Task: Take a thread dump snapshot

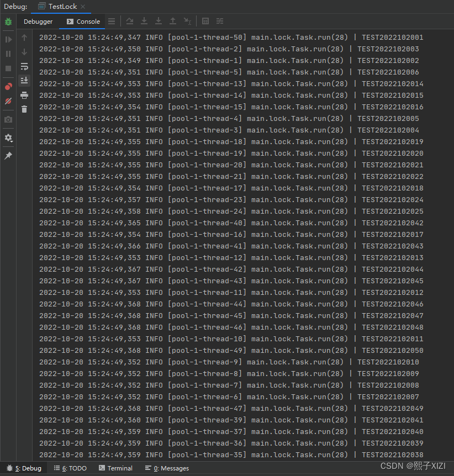Action: 8,120
